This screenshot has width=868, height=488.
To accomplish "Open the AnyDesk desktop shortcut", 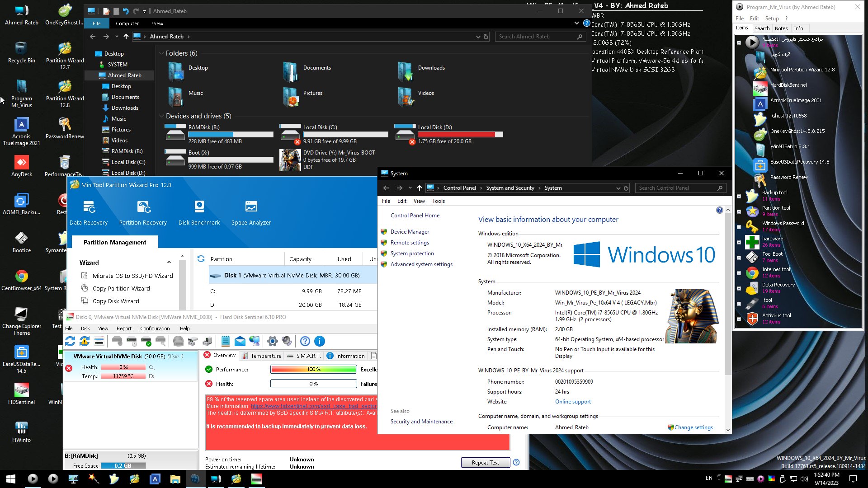I will point(22,166).
